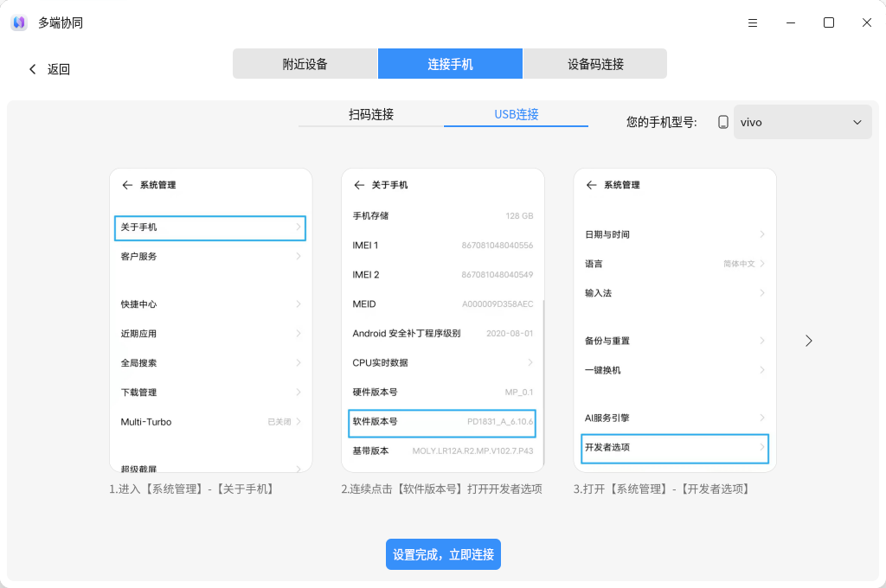Switch to the 附近设备 tab

point(305,64)
